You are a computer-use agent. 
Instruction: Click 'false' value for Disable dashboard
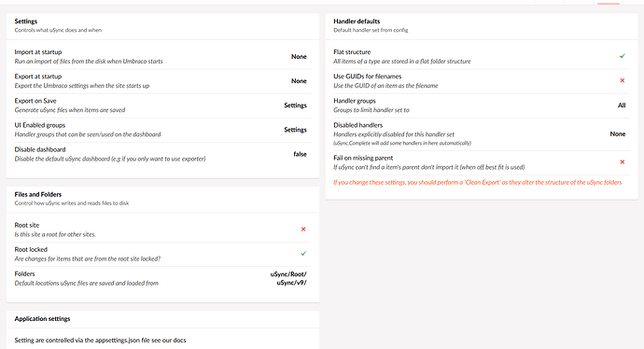pyautogui.click(x=301, y=154)
